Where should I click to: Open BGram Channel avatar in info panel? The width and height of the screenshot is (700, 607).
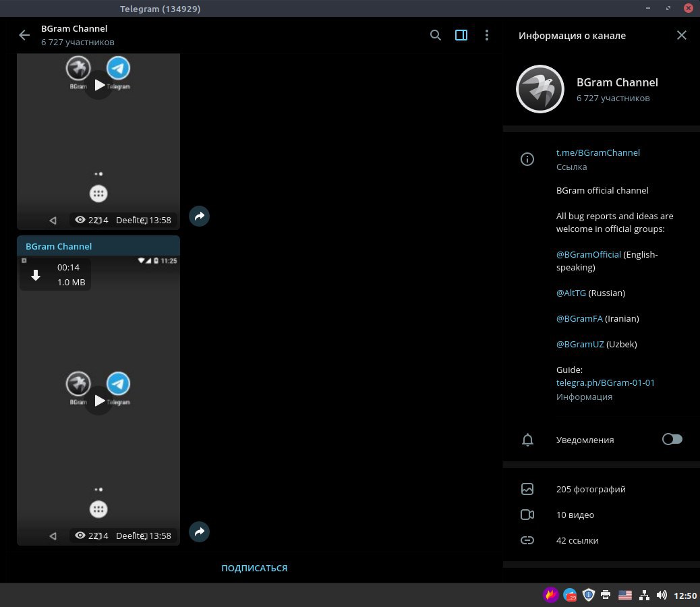539,89
